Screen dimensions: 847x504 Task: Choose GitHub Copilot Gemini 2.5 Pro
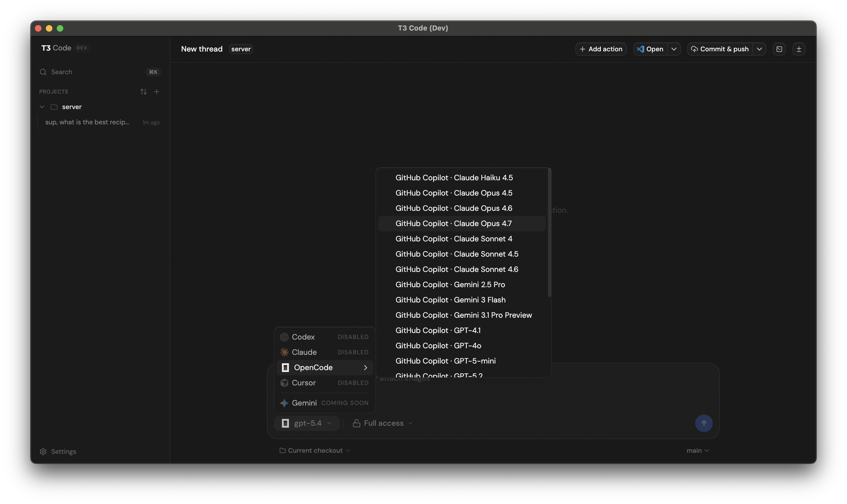pyautogui.click(x=450, y=285)
